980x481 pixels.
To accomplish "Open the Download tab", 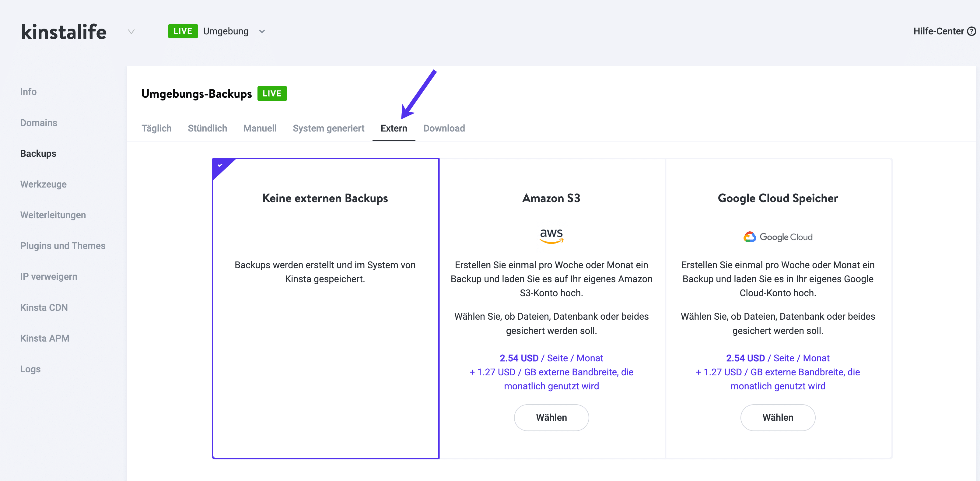I will (x=444, y=128).
